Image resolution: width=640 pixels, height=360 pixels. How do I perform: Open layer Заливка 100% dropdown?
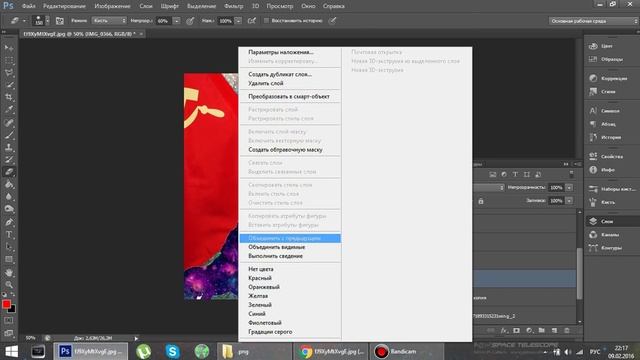coord(569,201)
